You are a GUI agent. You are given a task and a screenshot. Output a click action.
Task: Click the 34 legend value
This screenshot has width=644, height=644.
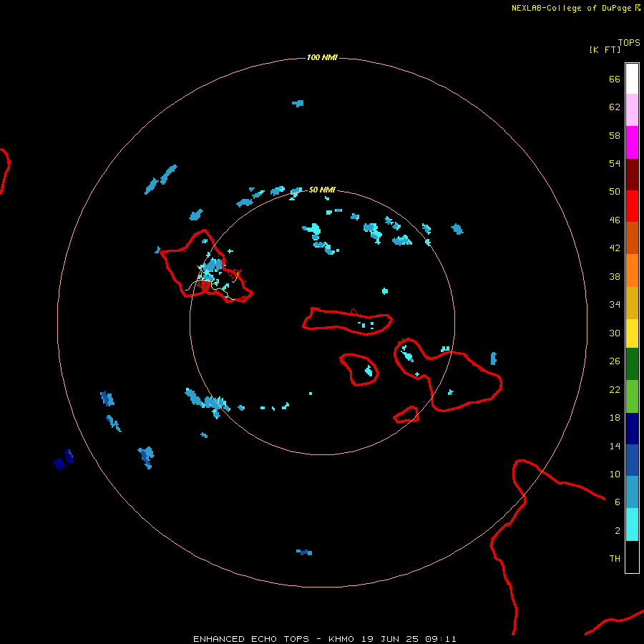[615, 304]
